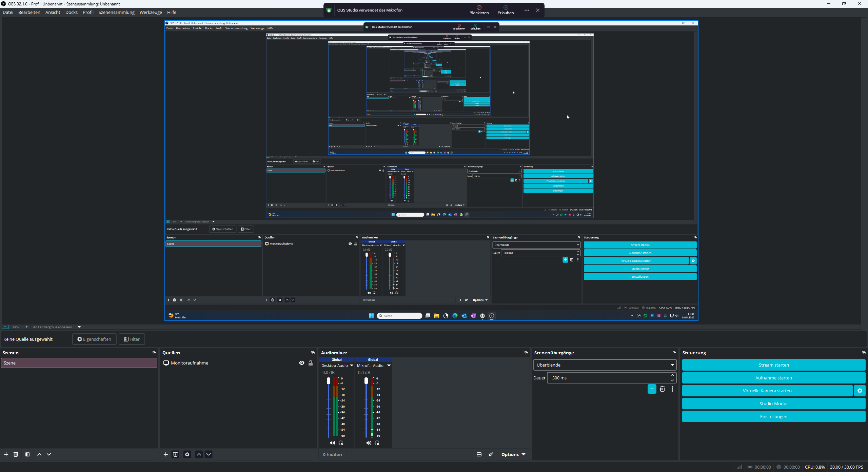This screenshot has height=472, width=868.
Task: Click Aufnahme starten button
Action: 774,378
